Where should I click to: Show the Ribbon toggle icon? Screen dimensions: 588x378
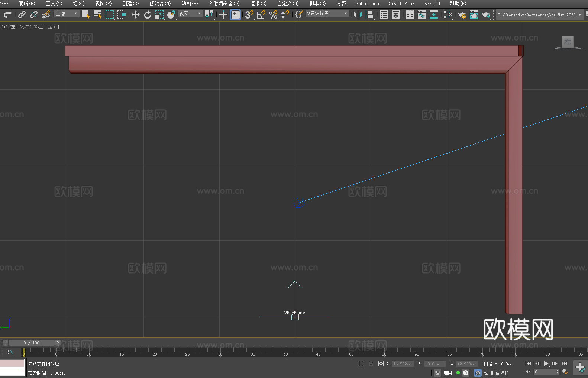410,14
